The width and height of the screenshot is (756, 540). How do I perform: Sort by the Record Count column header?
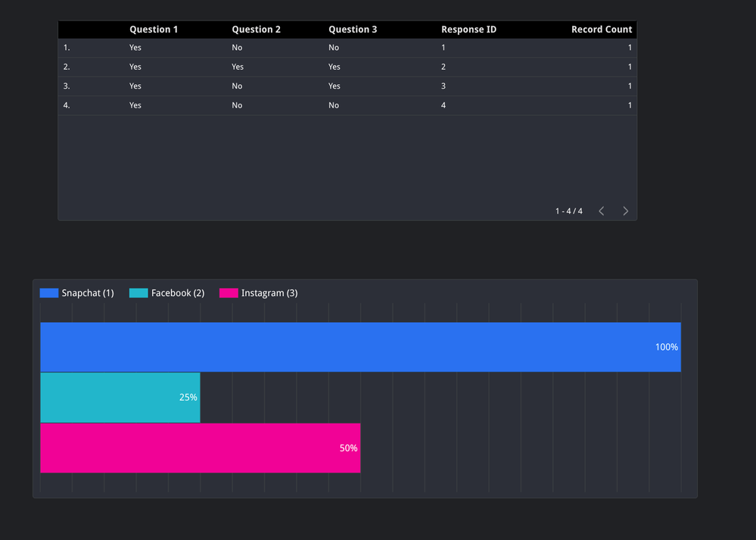click(x=601, y=30)
